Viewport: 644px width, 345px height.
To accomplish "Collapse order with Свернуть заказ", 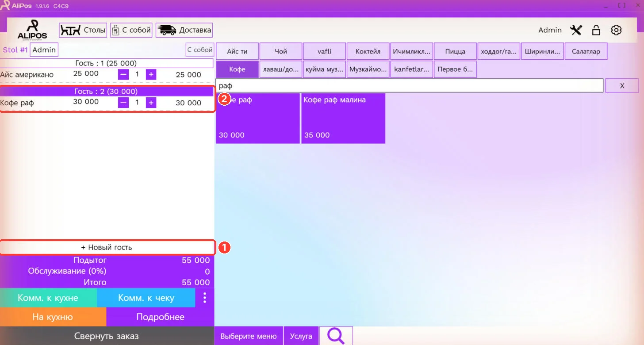I will pyautogui.click(x=107, y=336).
